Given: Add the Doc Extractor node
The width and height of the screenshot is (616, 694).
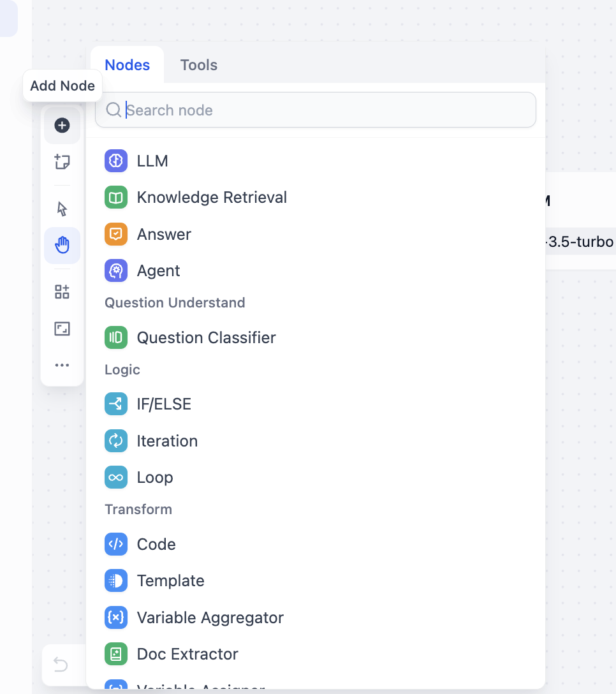Looking at the screenshot, I should [187, 654].
